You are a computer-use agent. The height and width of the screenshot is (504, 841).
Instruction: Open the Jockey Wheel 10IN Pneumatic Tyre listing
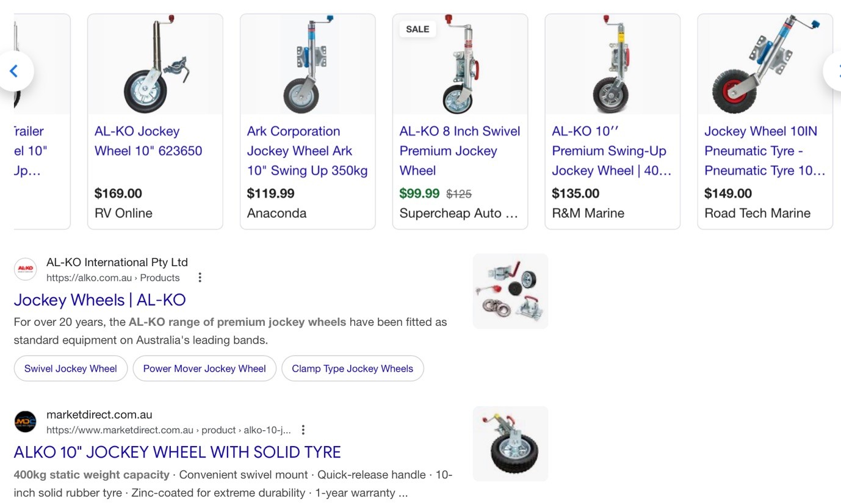[x=764, y=151]
